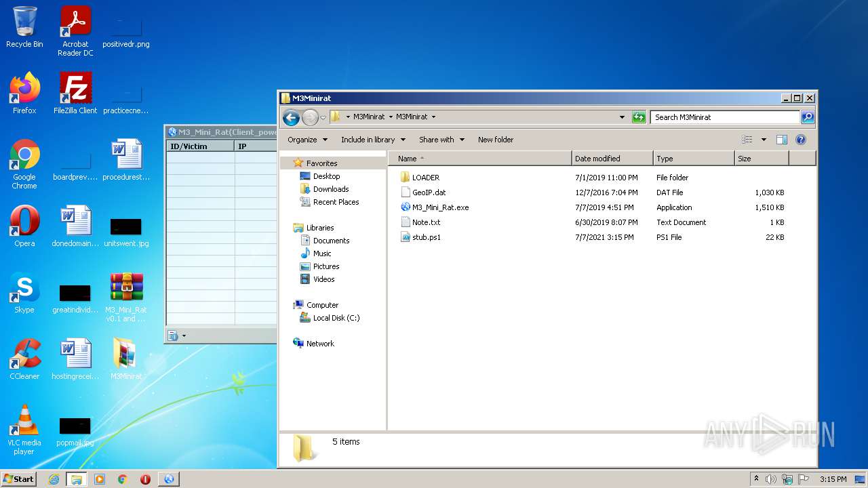Open Explorer Help question mark icon
The image size is (868, 488).
pyautogui.click(x=801, y=140)
